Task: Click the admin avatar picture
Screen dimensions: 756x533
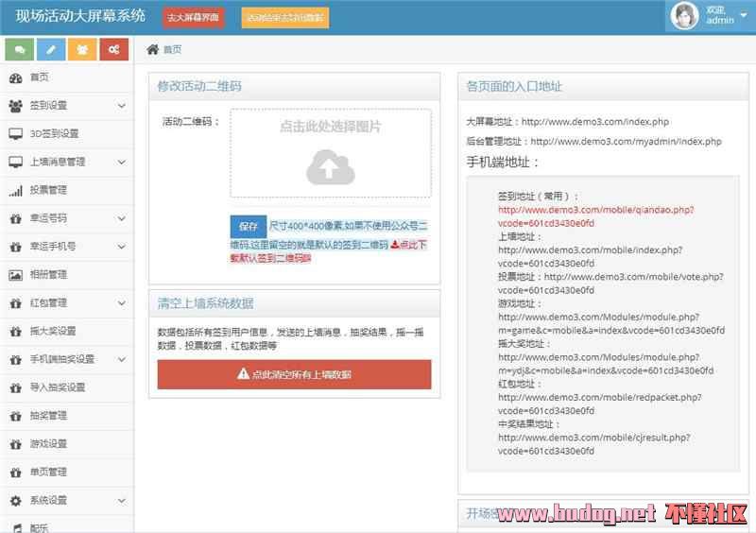Action: tap(684, 15)
